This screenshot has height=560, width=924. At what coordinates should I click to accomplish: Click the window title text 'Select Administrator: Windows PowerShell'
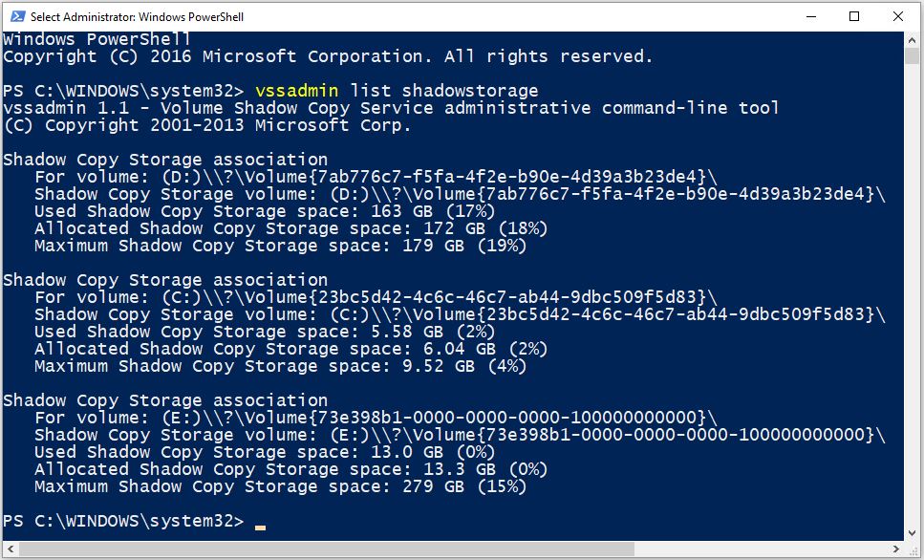coord(137,17)
